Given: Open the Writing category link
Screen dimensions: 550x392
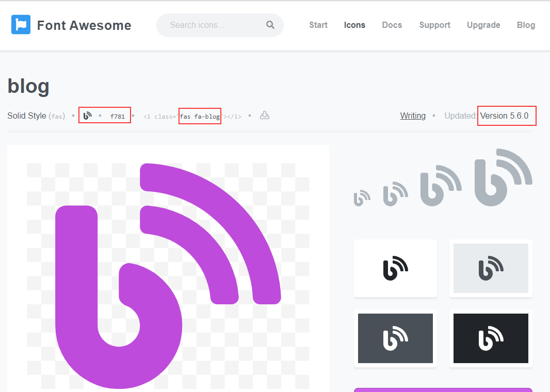Looking at the screenshot, I should click(x=413, y=116).
